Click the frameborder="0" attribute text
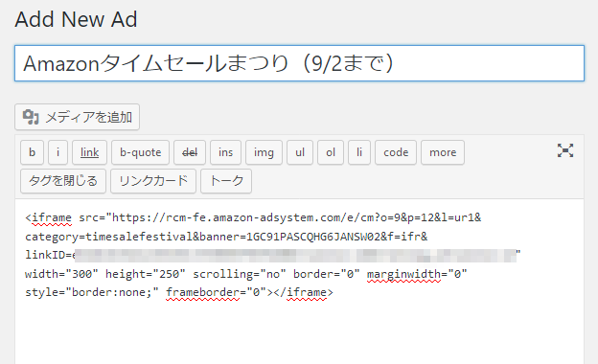This screenshot has width=598, height=364. 217,292
